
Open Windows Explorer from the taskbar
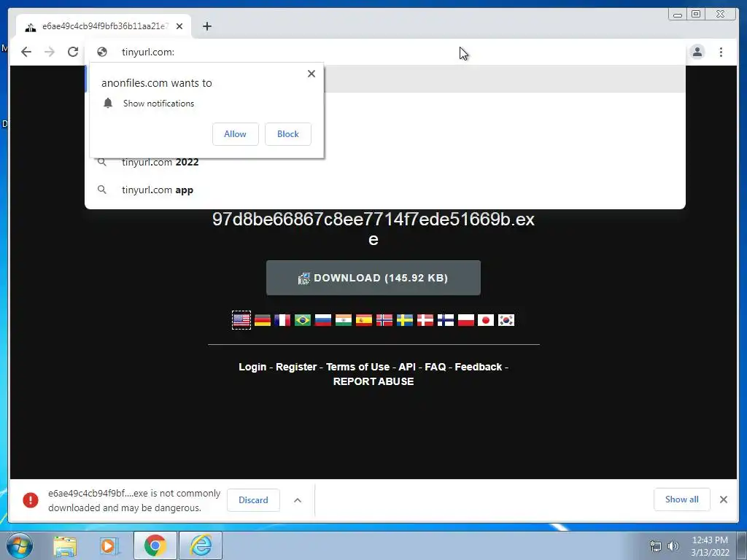click(x=65, y=546)
